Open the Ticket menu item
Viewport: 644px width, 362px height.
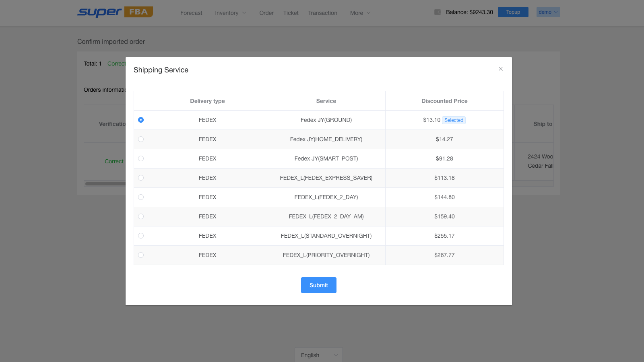pos(291,13)
